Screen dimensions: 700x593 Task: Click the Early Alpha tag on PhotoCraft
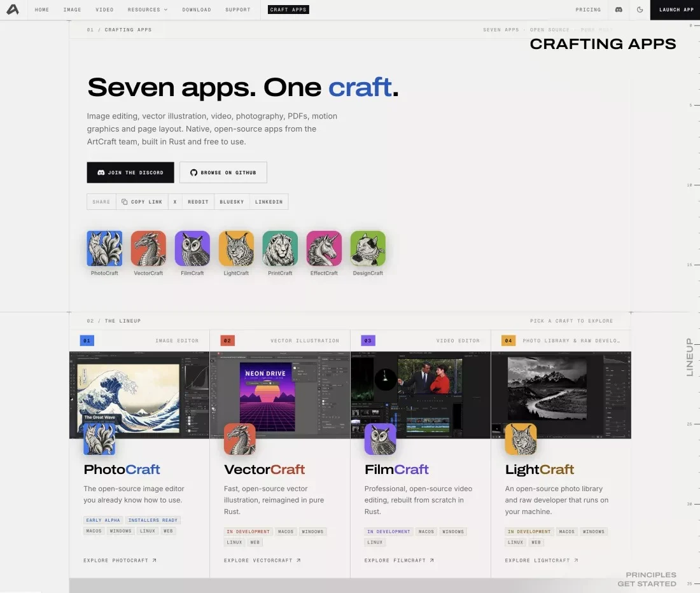[103, 520]
